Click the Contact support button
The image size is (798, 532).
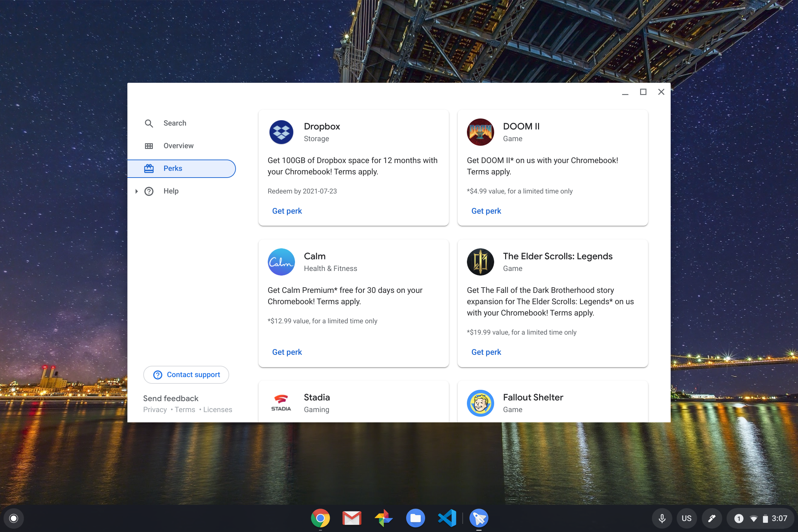click(x=186, y=374)
